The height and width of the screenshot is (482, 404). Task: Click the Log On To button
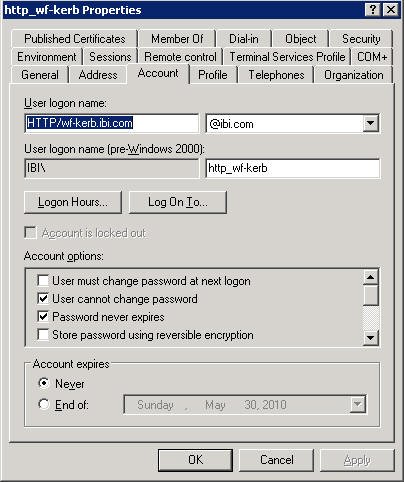pos(178,202)
